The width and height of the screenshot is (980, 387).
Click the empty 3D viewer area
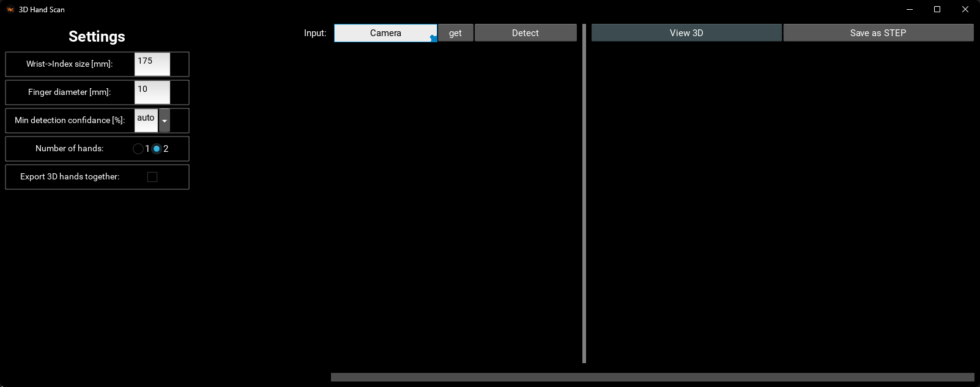pyautogui.click(x=782, y=202)
